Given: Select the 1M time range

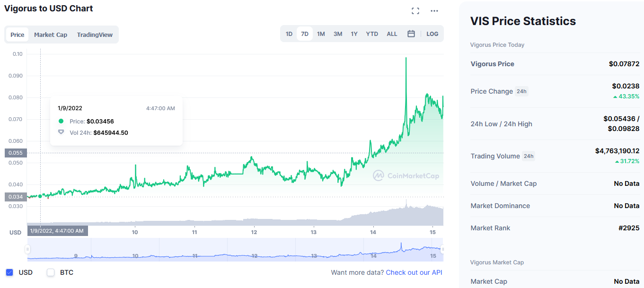Looking at the screenshot, I should (321, 34).
